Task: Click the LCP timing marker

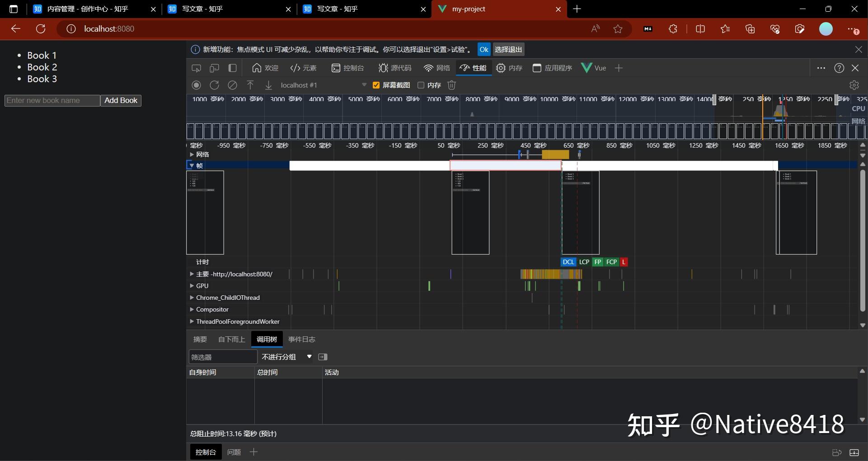Action: [584, 262]
